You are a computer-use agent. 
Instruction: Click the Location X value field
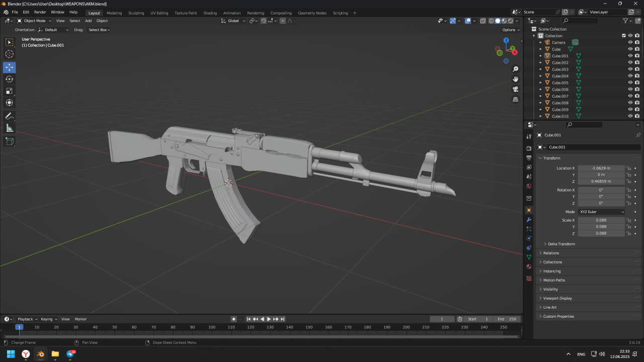[x=601, y=168]
